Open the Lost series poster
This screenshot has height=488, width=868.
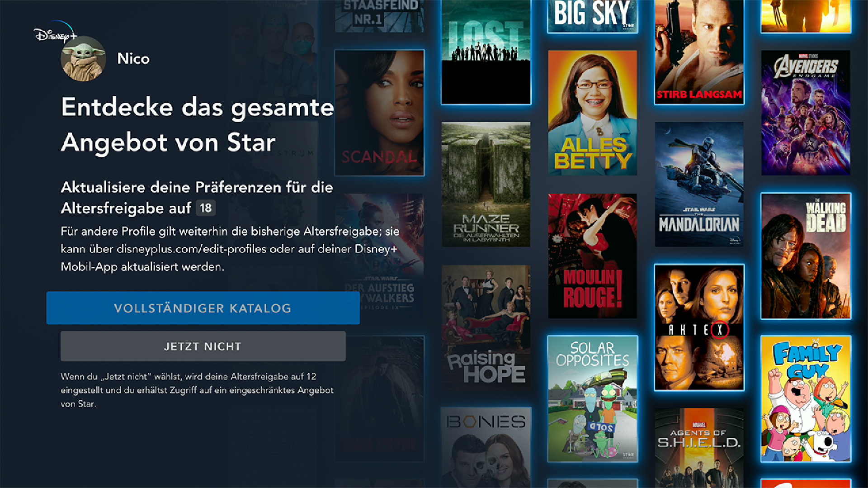pos(486,52)
